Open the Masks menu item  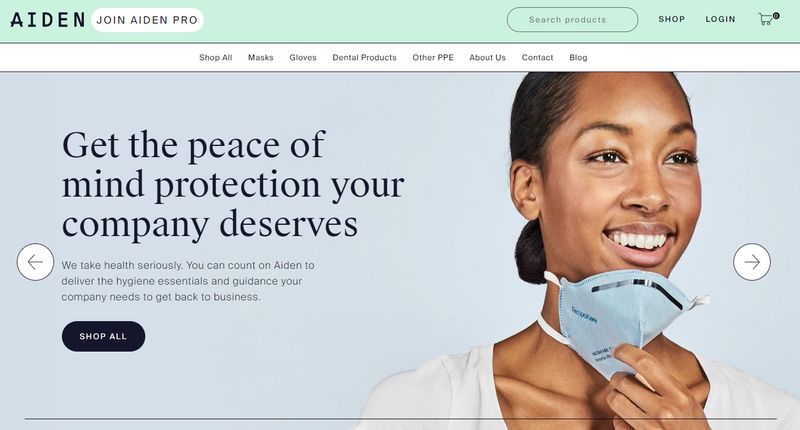(261, 58)
